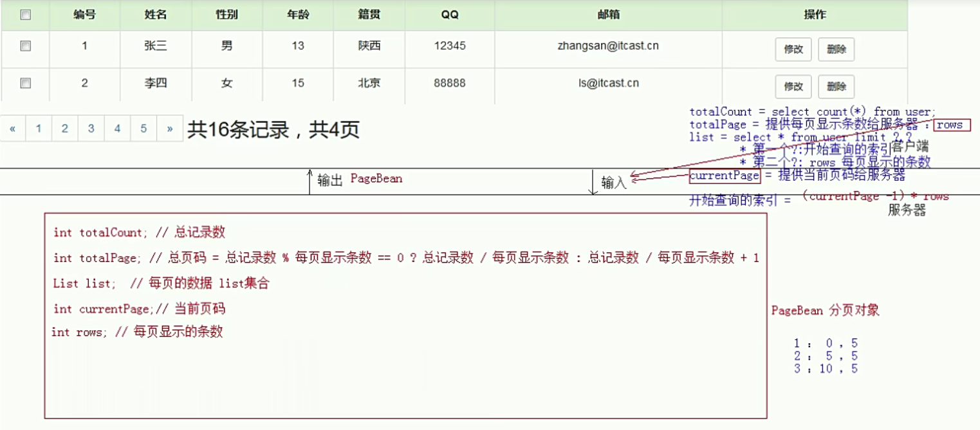Click the 籍贯 column header
980x430 pixels.
(369, 15)
